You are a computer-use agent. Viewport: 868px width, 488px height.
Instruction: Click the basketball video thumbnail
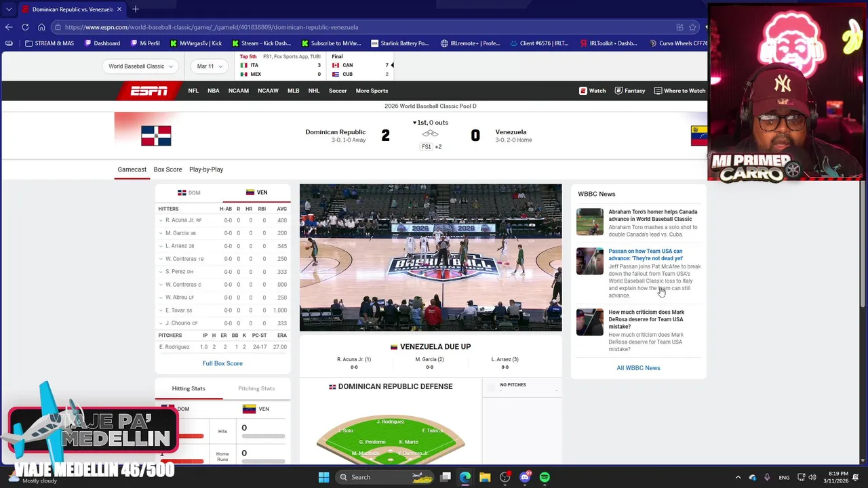click(431, 258)
